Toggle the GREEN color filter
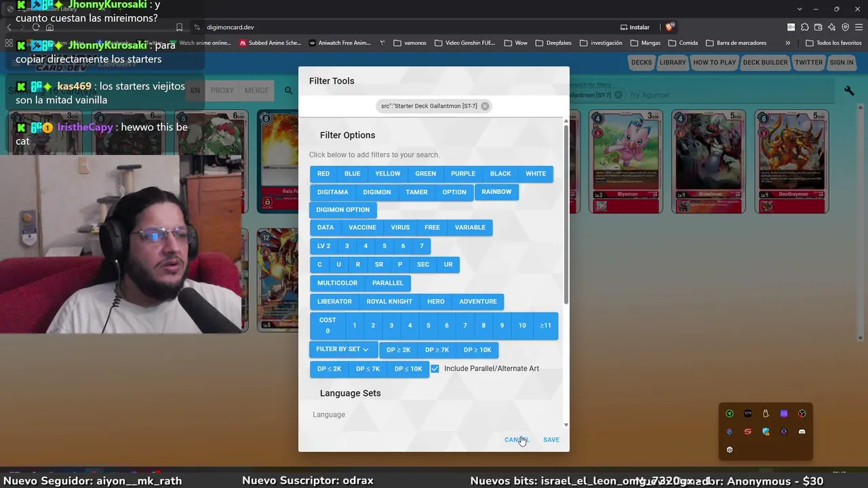868x488 pixels. (426, 174)
